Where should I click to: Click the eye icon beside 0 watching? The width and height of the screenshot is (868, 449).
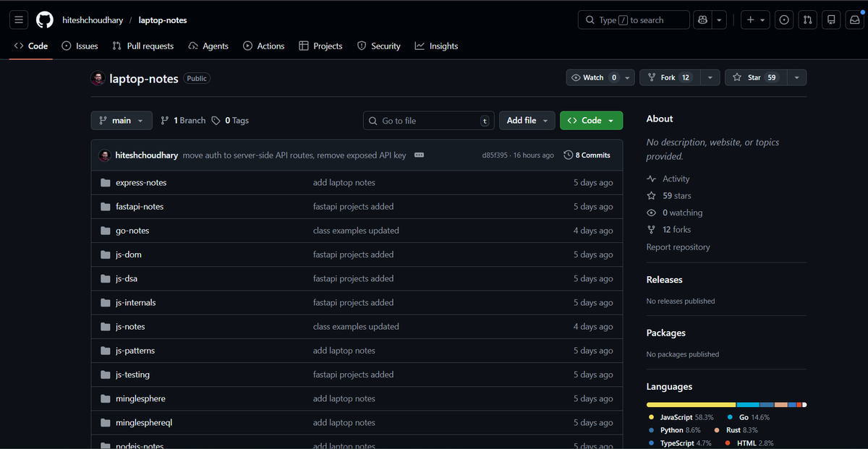652,213
